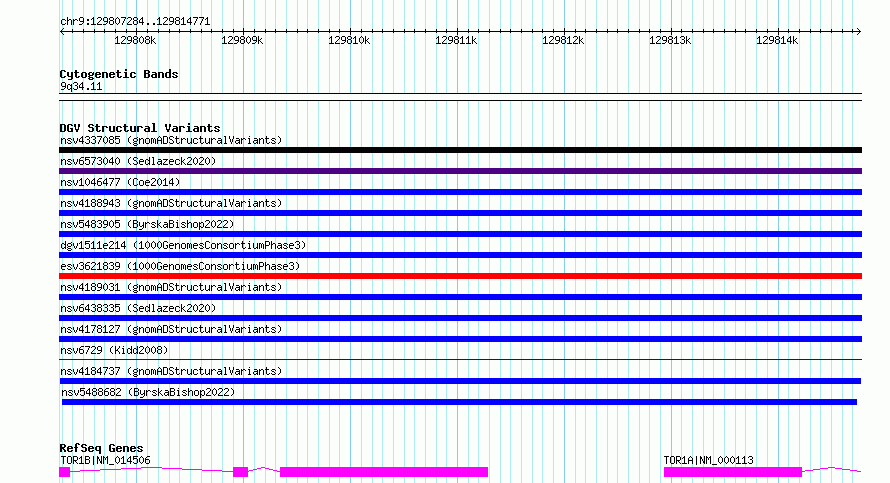Select the large magenta TOR1B exon block
Image resolution: width=890 pixels, height=483 pixels.
point(384,472)
